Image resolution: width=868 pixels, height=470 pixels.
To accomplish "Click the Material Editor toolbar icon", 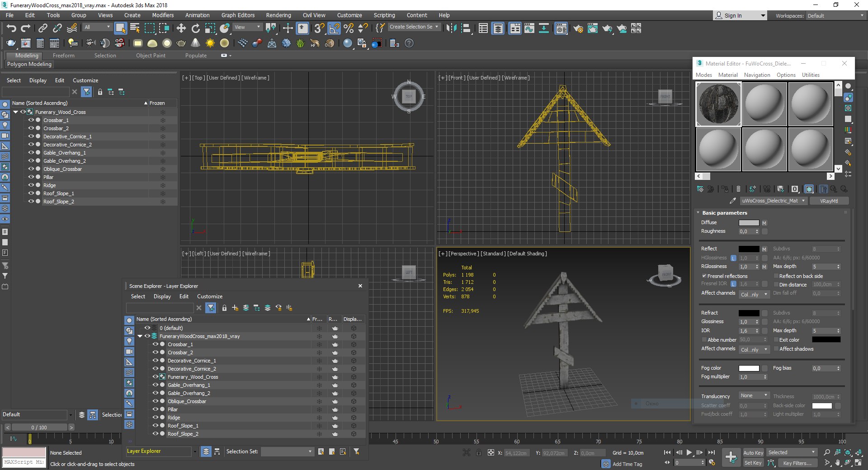I will [561, 28].
